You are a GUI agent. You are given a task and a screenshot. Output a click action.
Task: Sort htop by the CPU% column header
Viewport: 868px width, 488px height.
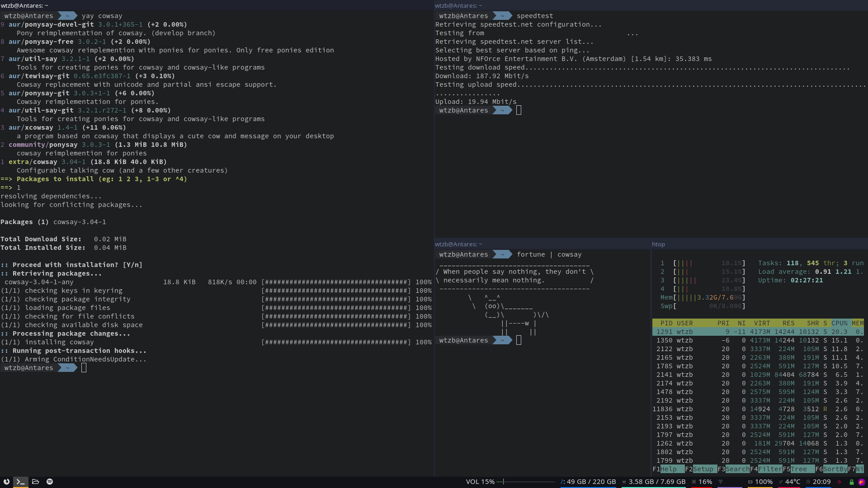click(x=840, y=323)
